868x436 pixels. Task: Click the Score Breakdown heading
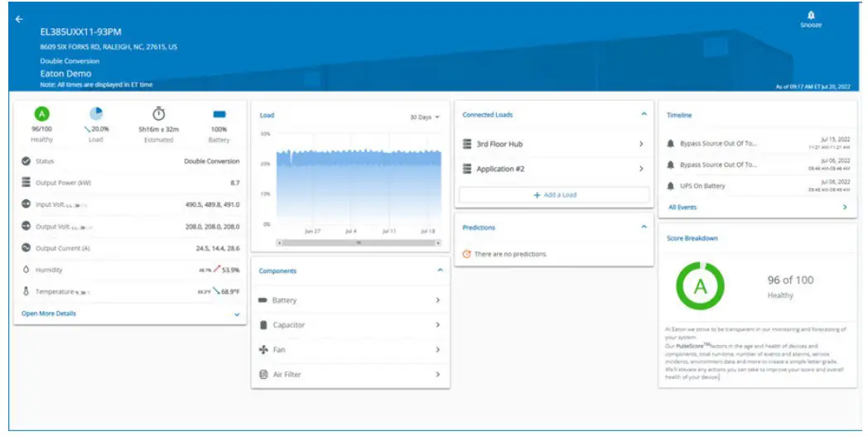[692, 238]
